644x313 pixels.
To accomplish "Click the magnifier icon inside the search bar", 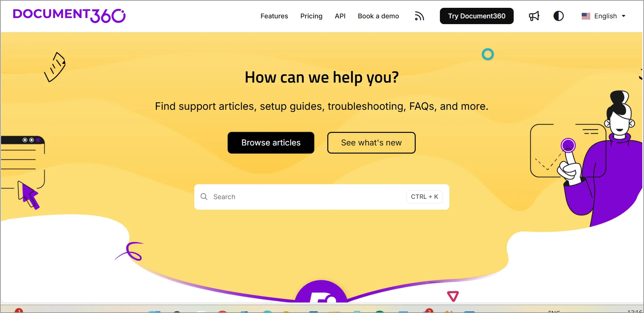I will click(x=204, y=197).
